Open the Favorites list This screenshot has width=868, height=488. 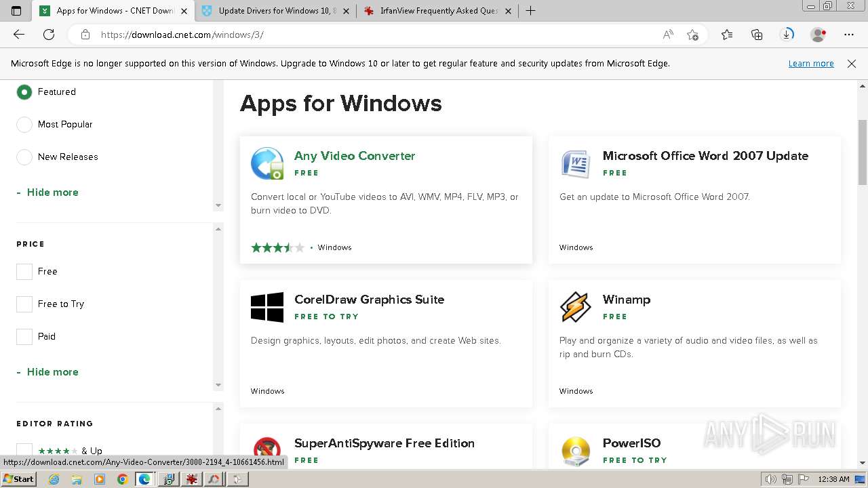pyautogui.click(x=727, y=35)
